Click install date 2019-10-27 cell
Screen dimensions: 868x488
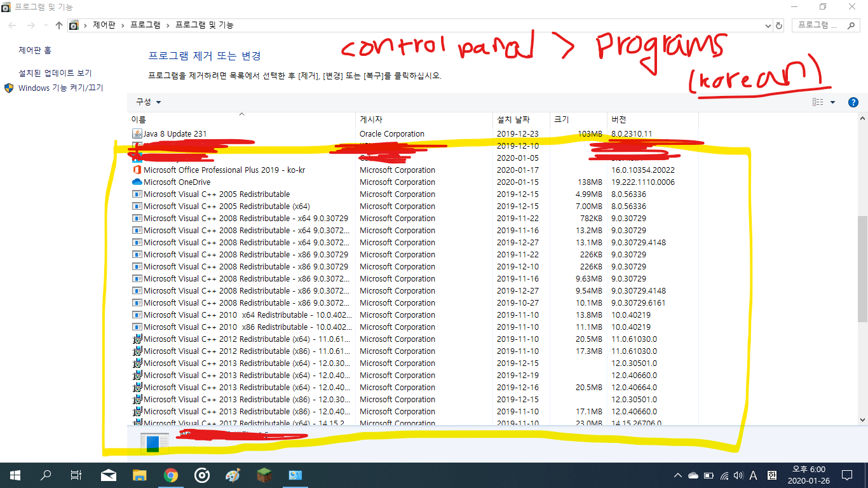pos(518,303)
